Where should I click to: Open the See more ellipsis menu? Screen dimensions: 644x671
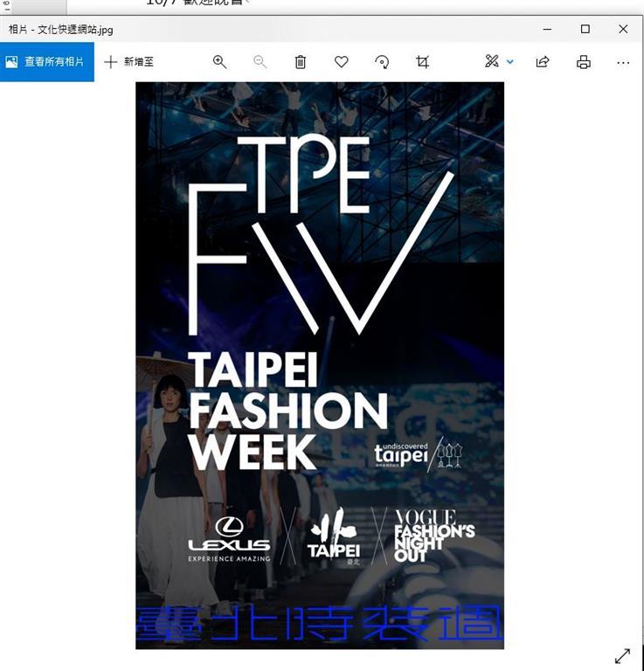[x=623, y=63]
